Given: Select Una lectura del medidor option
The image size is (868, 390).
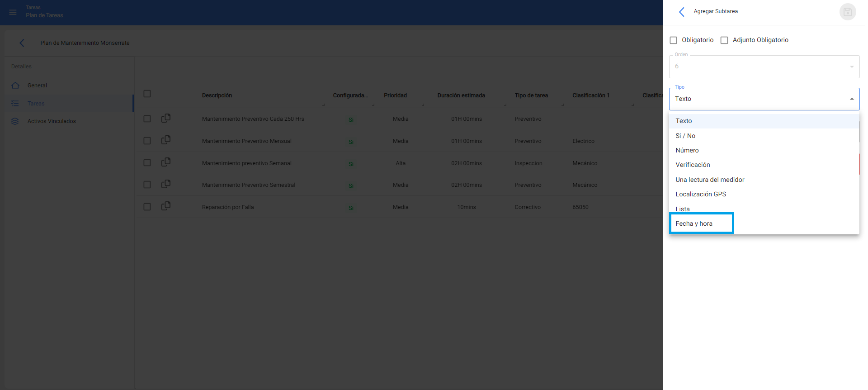Looking at the screenshot, I should tap(710, 180).
